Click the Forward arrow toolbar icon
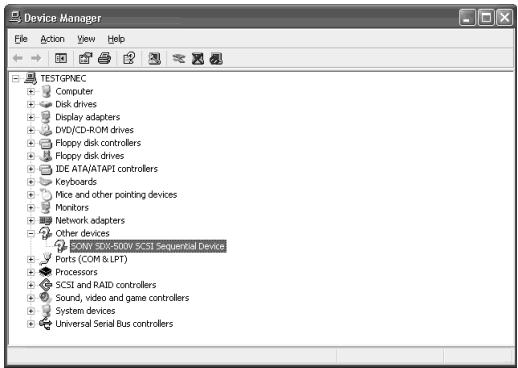 (36, 59)
